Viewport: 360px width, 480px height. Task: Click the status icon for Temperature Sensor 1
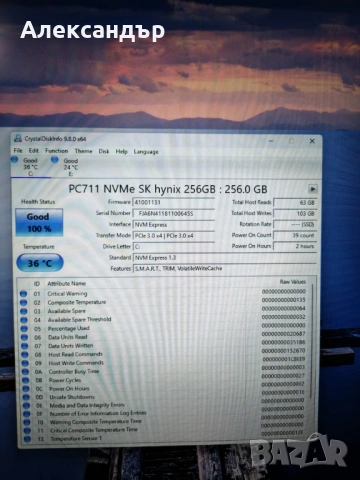27,439
